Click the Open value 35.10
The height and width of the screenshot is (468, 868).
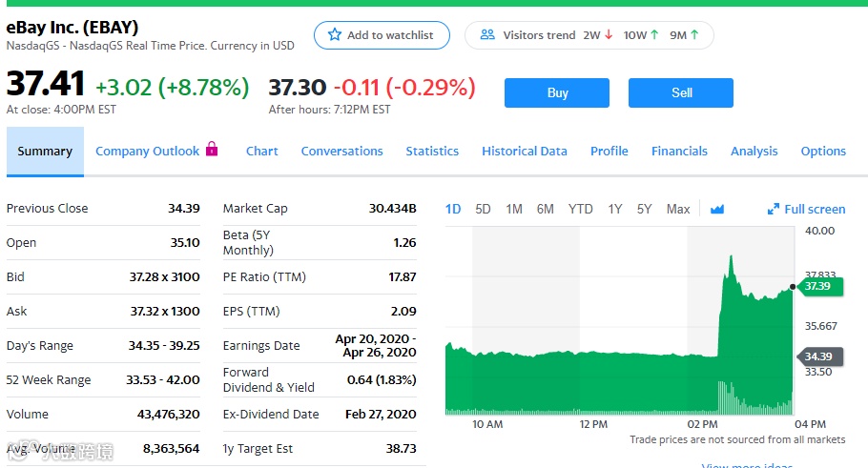point(185,242)
